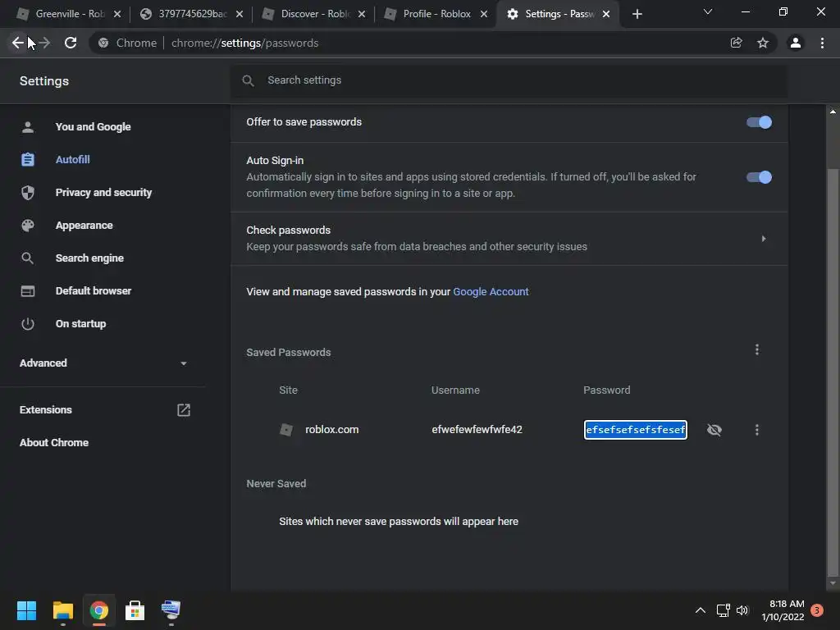Click the Autofill clipboard icon
Viewport: 840px width, 630px height.
point(28,160)
